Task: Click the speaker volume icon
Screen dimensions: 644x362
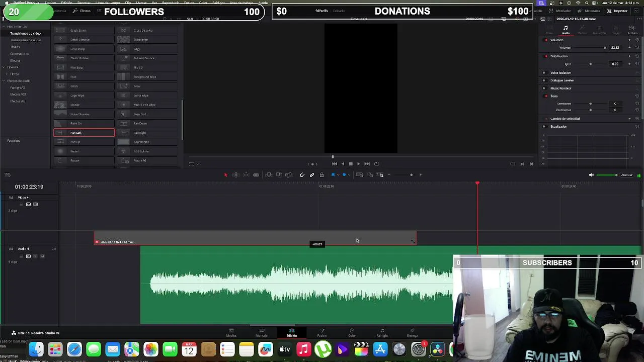Action: click(591, 175)
